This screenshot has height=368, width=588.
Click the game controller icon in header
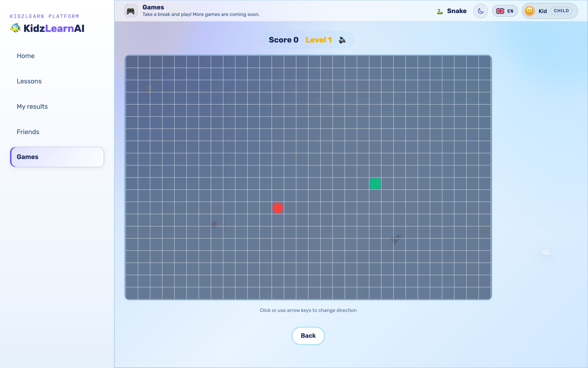point(131,11)
